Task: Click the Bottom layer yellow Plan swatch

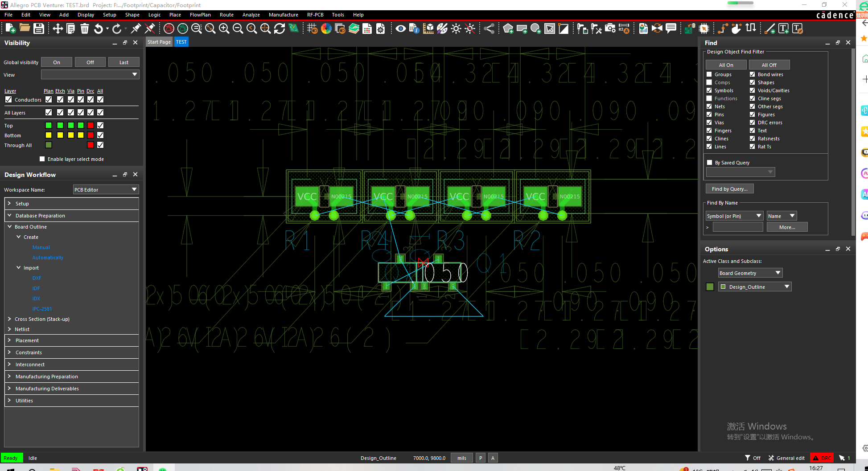Action: (x=49, y=135)
